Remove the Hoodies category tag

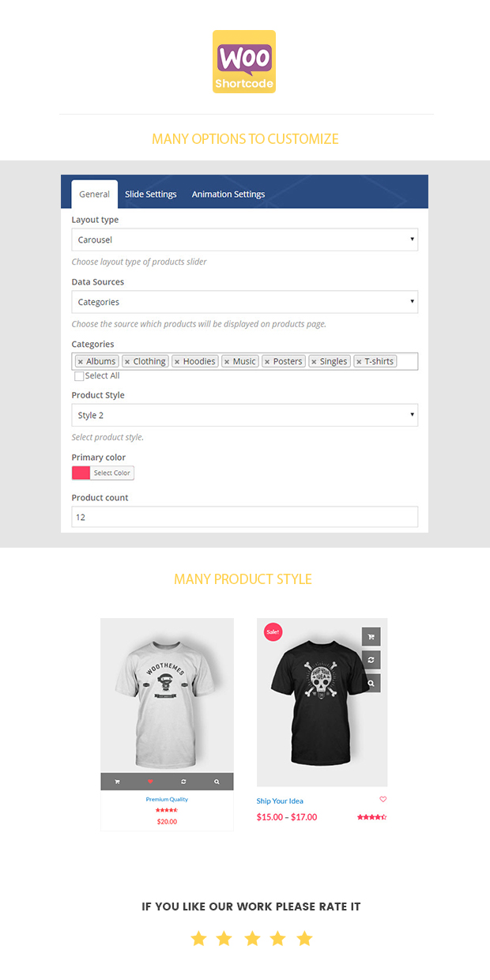[177, 362]
